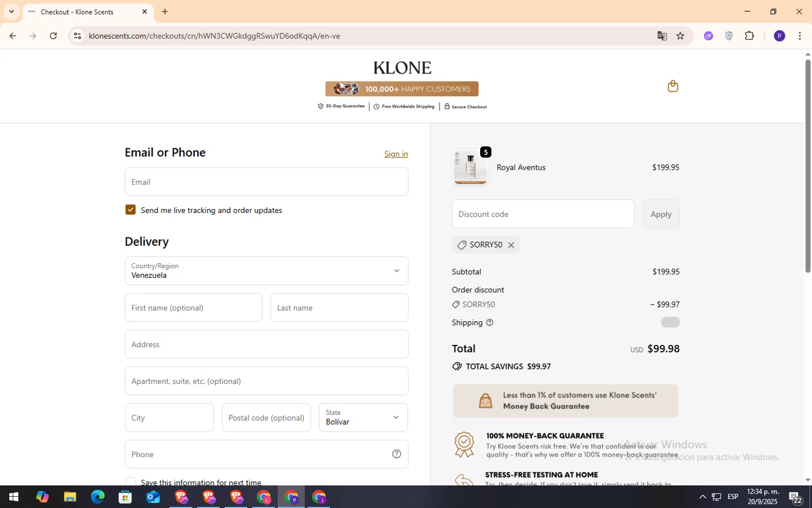Close the Checkout - Klone Scents tab
812x508 pixels.
point(145,11)
